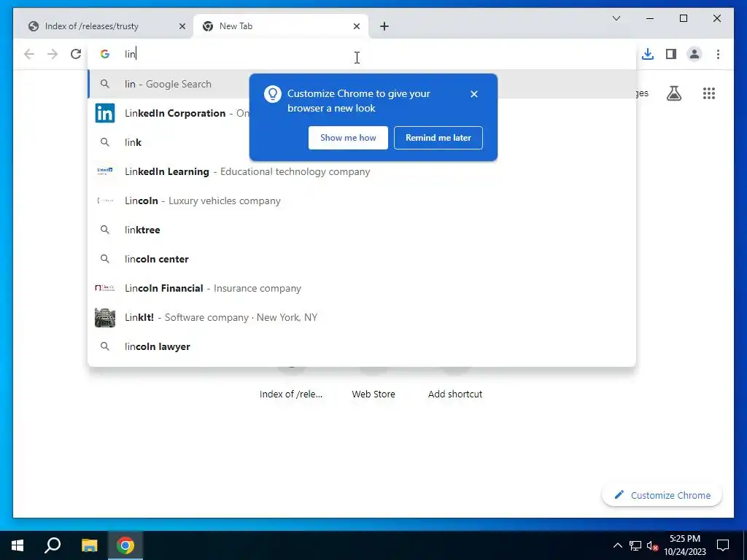Click the network status tray icon
This screenshot has height=560, width=747.
point(635,545)
